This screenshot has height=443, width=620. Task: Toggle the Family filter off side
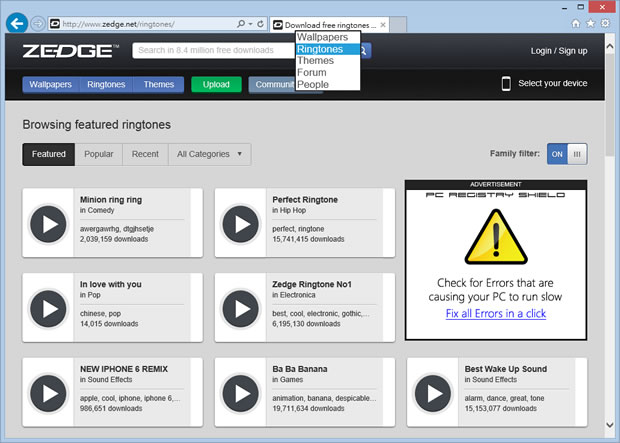pos(578,154)
